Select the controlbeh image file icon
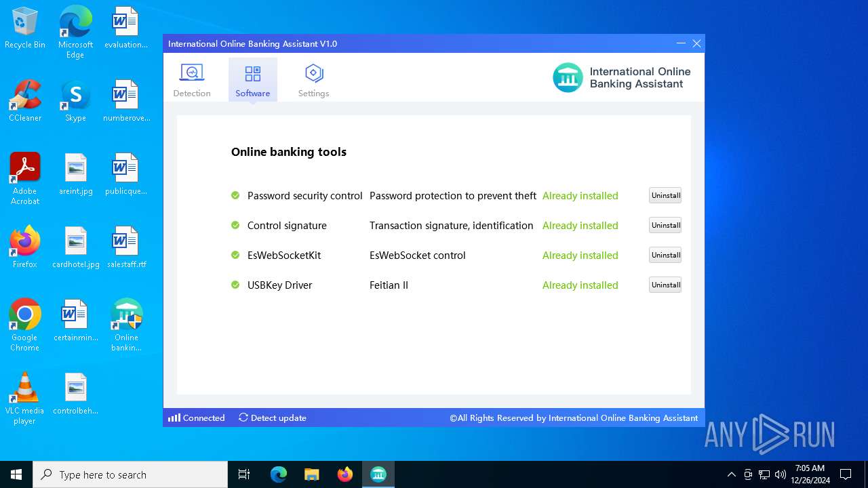 75,394
